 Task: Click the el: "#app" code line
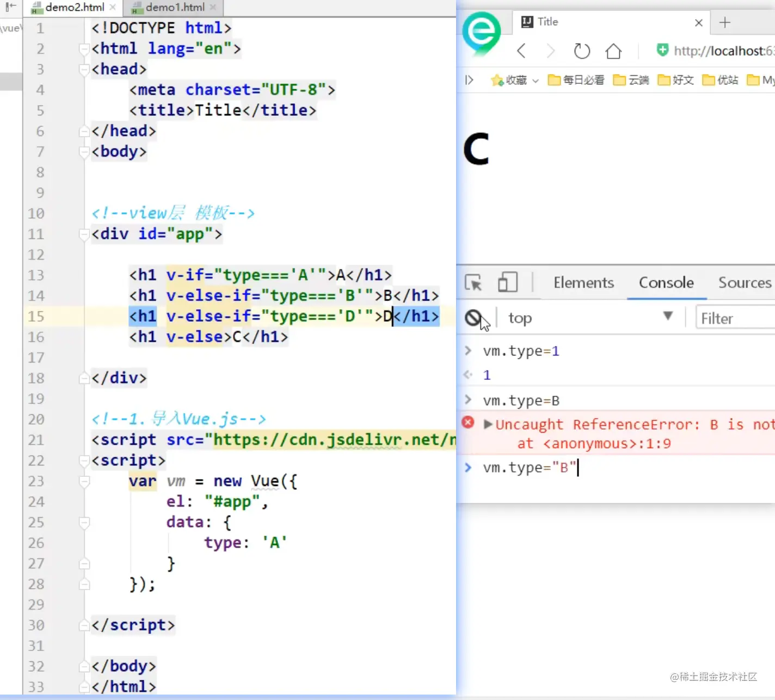click(x=217, y=501)
